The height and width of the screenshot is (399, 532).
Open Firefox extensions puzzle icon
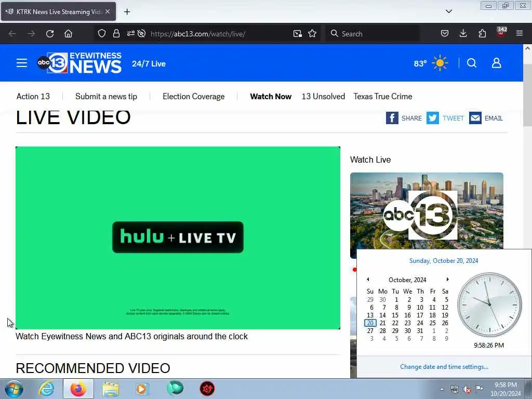[x=482, y=33]
